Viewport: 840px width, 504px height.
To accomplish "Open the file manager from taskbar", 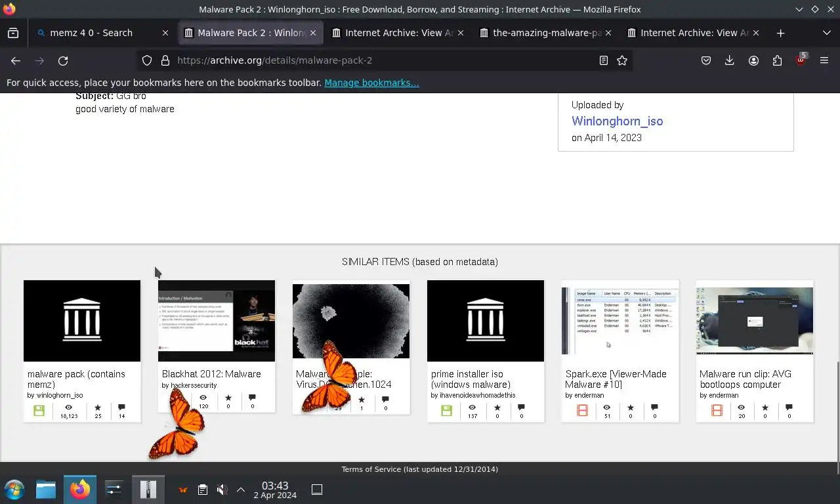I will click(46, 490).
